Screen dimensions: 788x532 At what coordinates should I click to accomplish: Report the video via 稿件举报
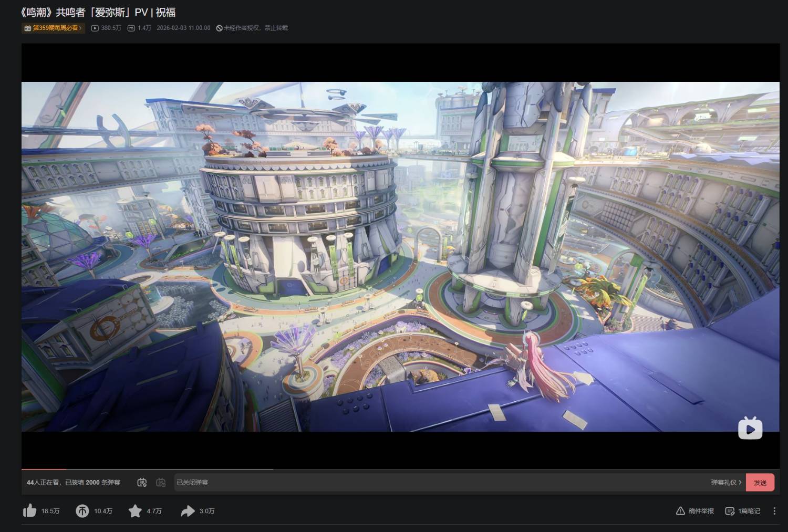coord(694,511)
